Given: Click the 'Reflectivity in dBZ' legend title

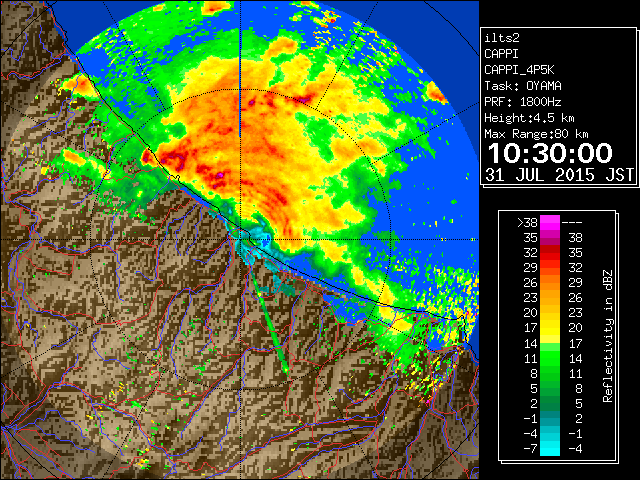Looking at the screenshot, I should point(608,336).
